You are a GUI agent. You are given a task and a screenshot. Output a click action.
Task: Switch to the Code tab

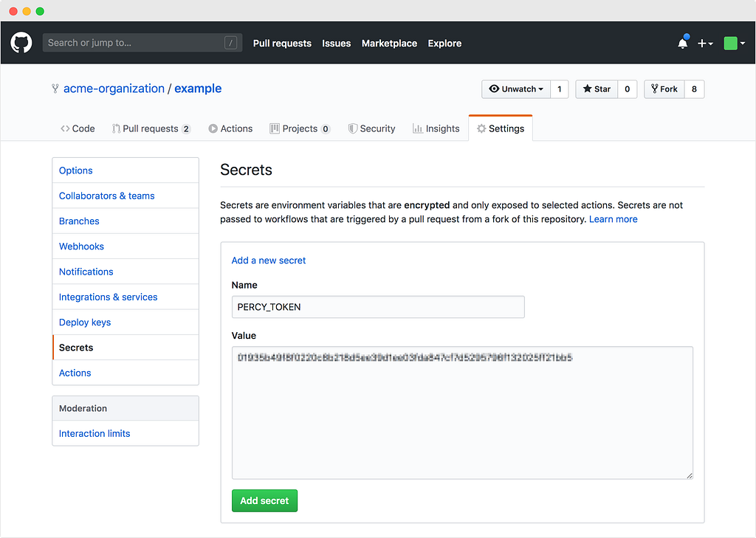click(x=78, y=128)
